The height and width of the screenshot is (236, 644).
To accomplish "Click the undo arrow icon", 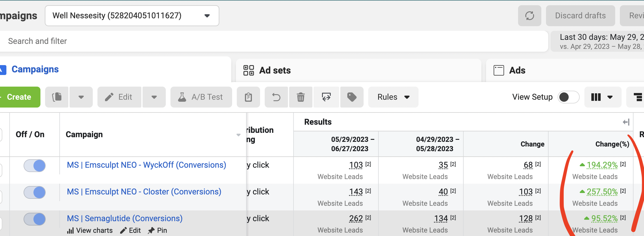I will (276, 97).
